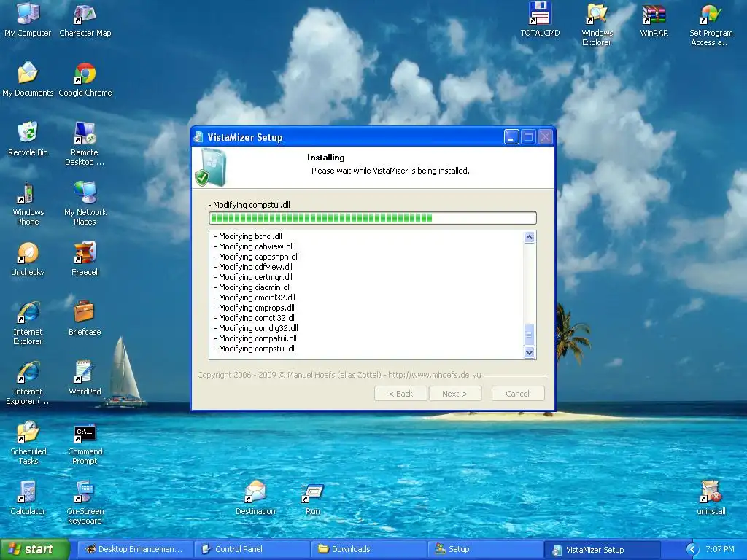Switch to Downloads taskbar item
Screen dimensions: 747x560
pos(368,549)
